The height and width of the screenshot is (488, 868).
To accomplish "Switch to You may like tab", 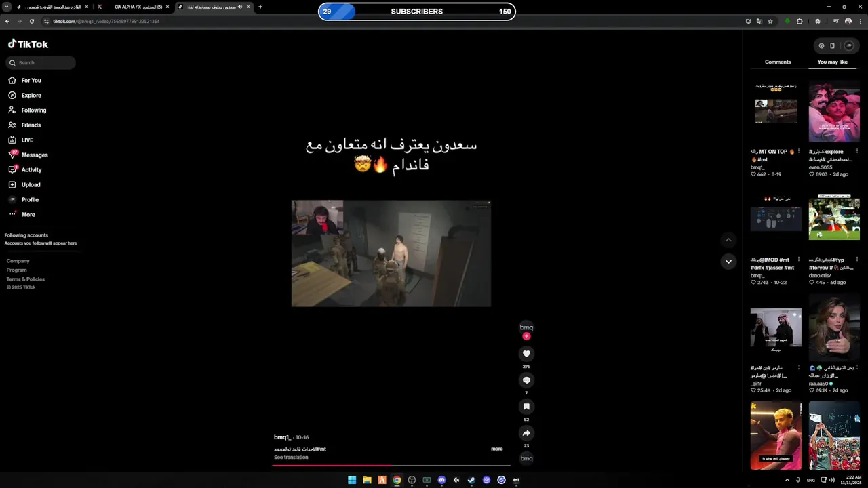I will point(832,62).
